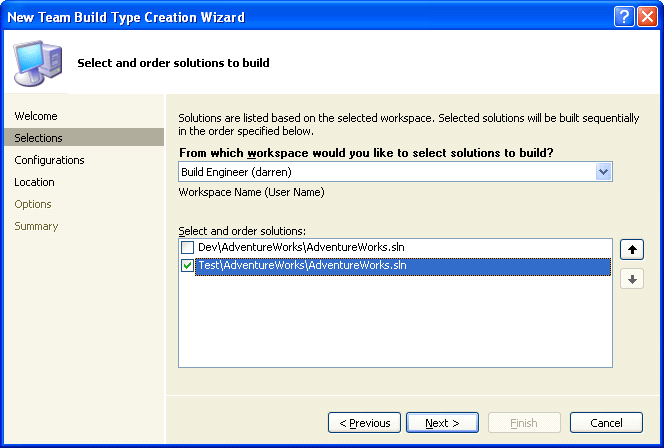The image size is (664, 448).
Task: Click the title bar help question mark
Action: coord(623,17)
